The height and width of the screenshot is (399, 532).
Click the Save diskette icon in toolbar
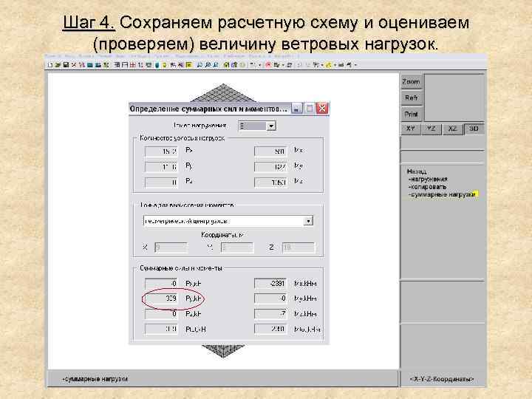tap(66, 65)
